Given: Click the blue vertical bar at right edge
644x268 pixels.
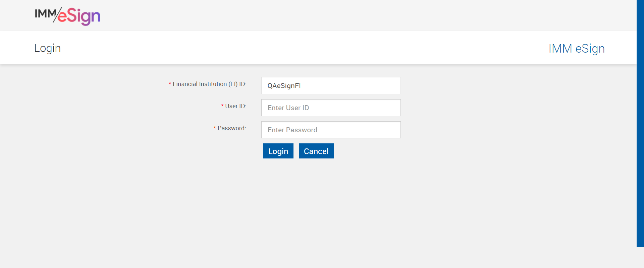Looking at the screenshot, I should click(x=640, y=123).
